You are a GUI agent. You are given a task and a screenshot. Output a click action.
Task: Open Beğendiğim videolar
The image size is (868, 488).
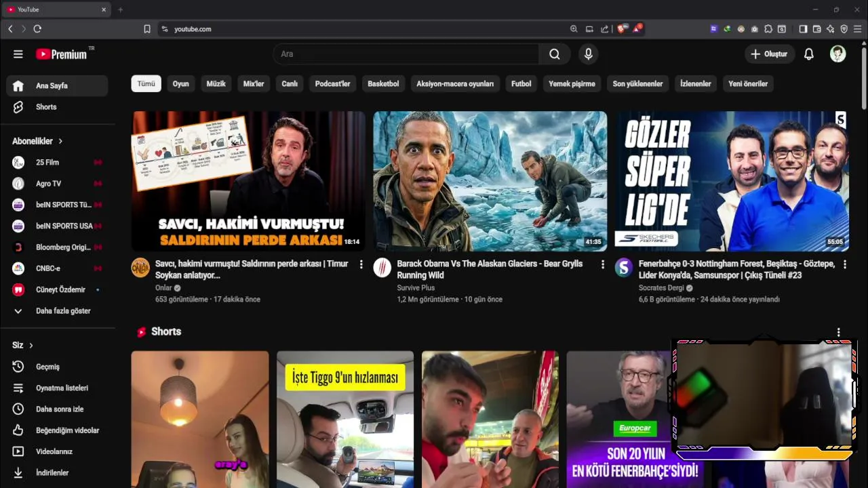click(x=57, y=430)
